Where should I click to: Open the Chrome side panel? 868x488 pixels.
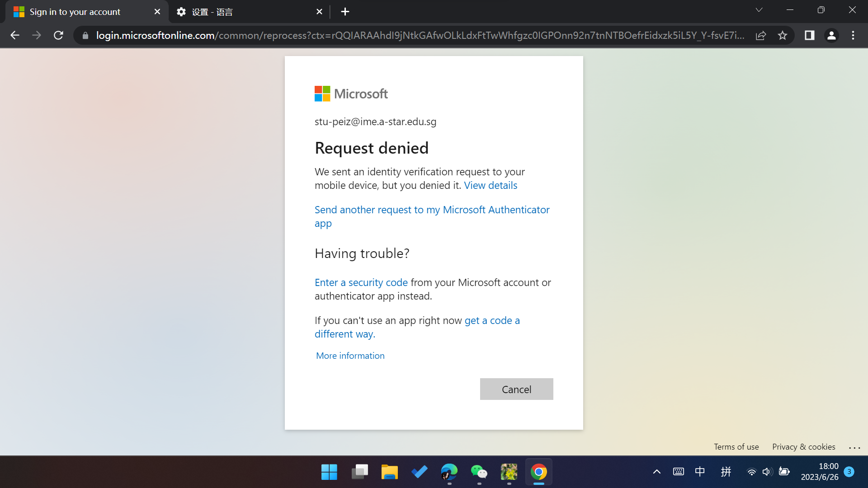pyautogui.click(x=809, y=35)
